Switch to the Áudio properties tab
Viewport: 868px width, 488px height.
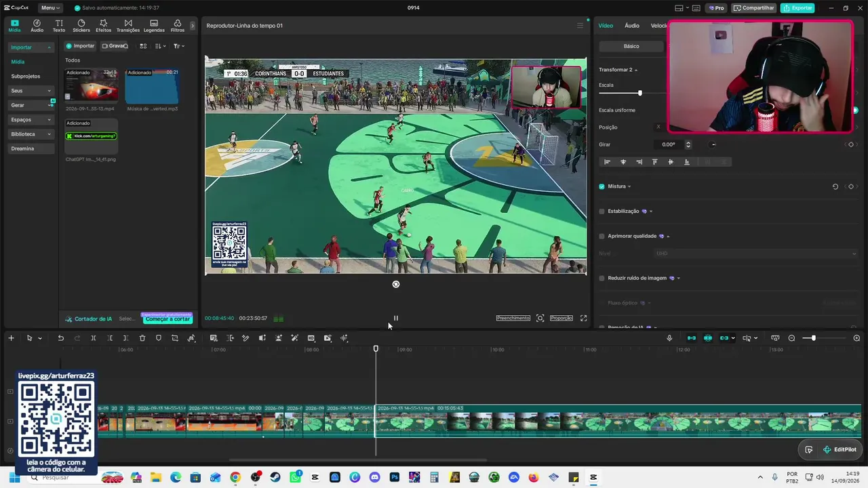click(x=632, y=26)
